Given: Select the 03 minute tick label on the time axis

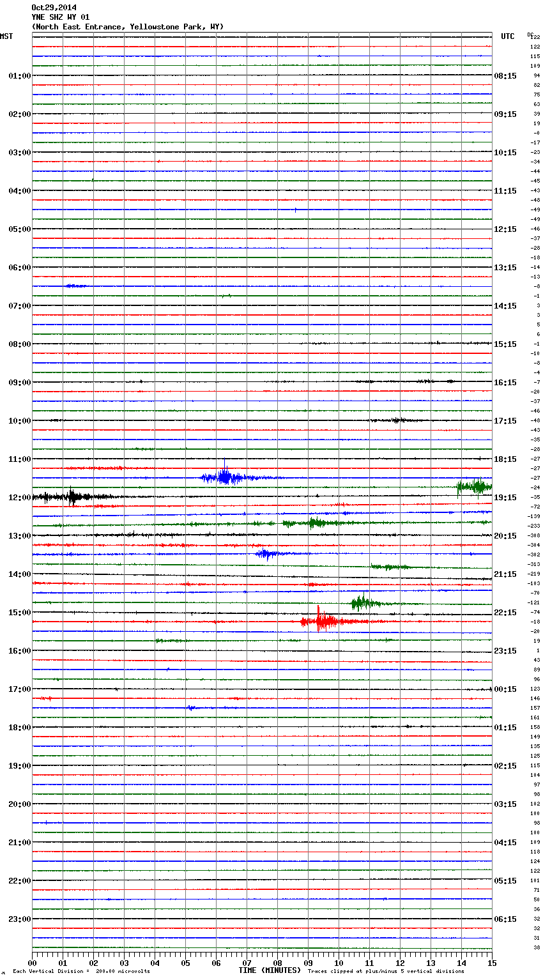Looking at the screenshot, I should 124,963.
